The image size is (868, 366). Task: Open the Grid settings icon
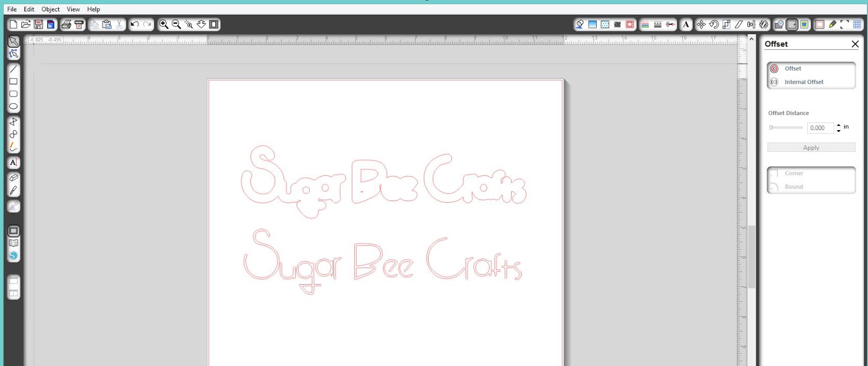pyautogui.click(x=857, y=24)
